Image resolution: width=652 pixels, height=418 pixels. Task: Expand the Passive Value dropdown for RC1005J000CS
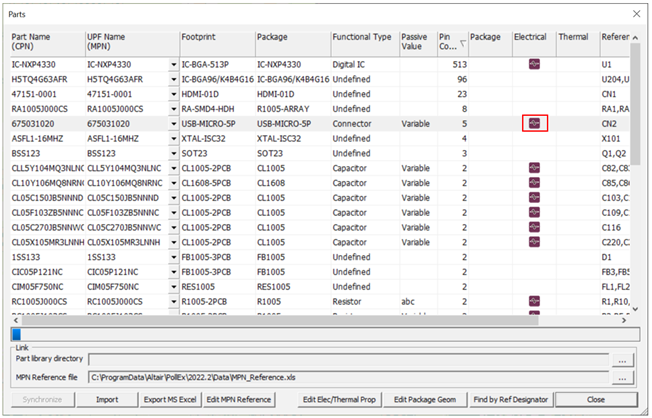coord(431,300)
